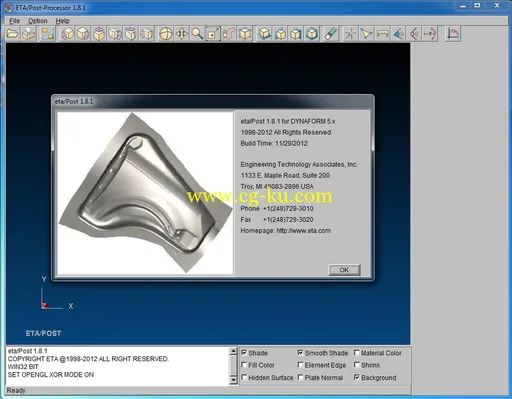Enable the Plate Normal checkbox
This screenshot has width=512, height=399.
click(300, 377)
